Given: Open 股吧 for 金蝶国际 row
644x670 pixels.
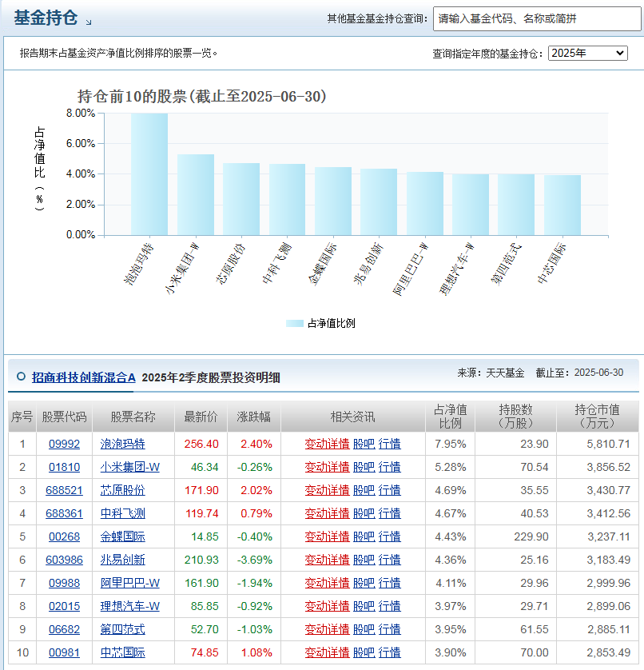Looking at the screenshot, I should point(364,536).
